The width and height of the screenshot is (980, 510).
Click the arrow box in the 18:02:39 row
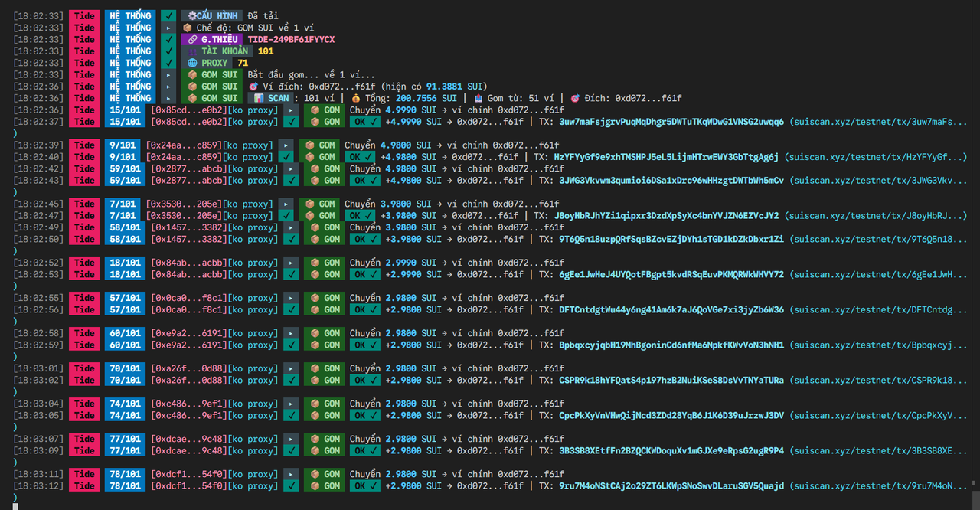[286, 145]
